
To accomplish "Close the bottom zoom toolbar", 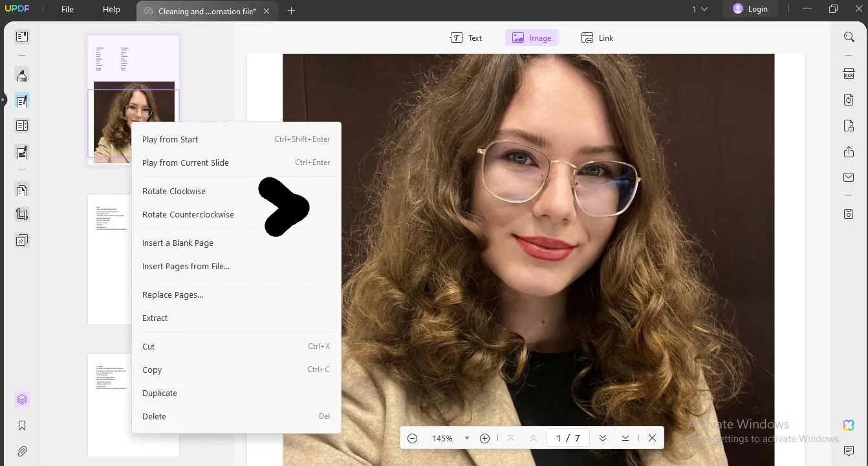I will tap(652, 438).
